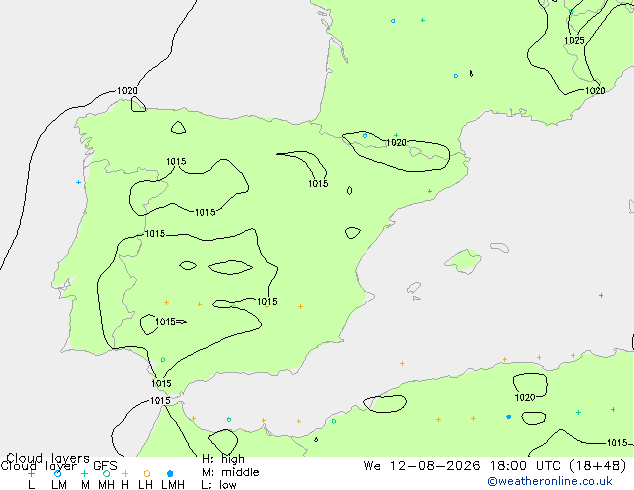Click the blue plus legend symbol for L
Viewport: 634px width, 490px height.
tap(31, 473)
